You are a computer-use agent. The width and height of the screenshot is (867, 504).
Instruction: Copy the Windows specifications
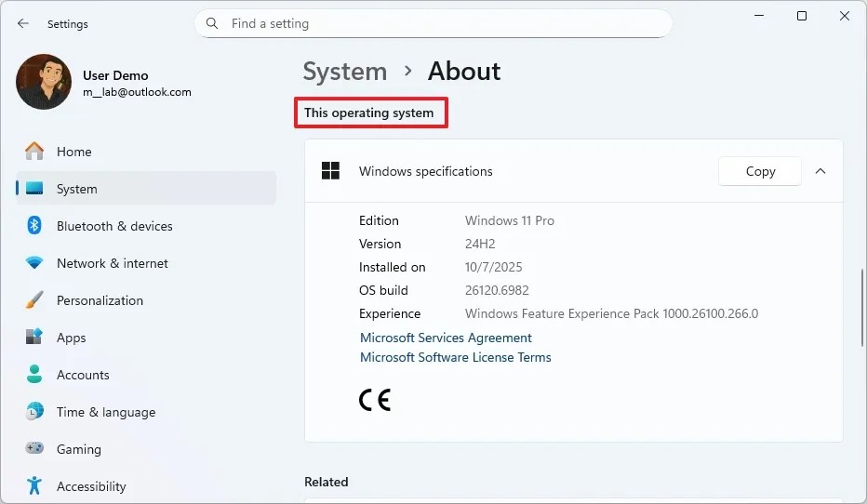click(x=760, y=171)
